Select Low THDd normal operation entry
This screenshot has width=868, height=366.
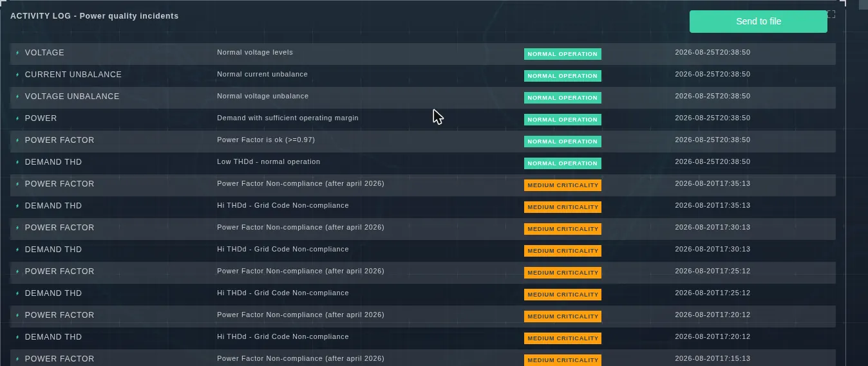coord(269,161)
